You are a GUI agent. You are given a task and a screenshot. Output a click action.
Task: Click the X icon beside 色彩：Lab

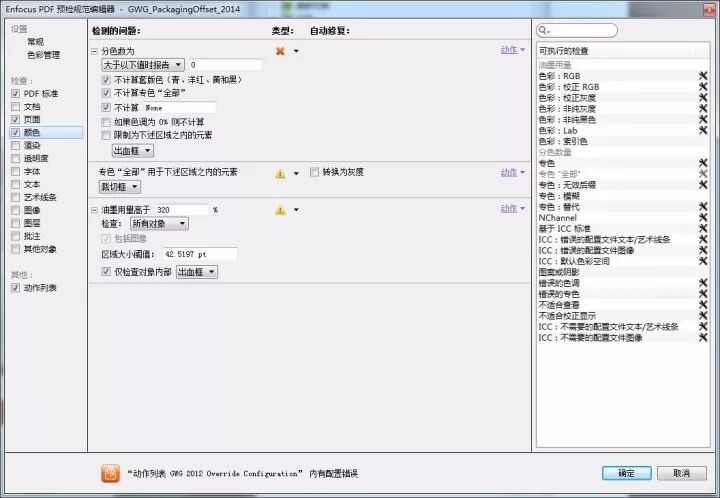coord(703,130)
